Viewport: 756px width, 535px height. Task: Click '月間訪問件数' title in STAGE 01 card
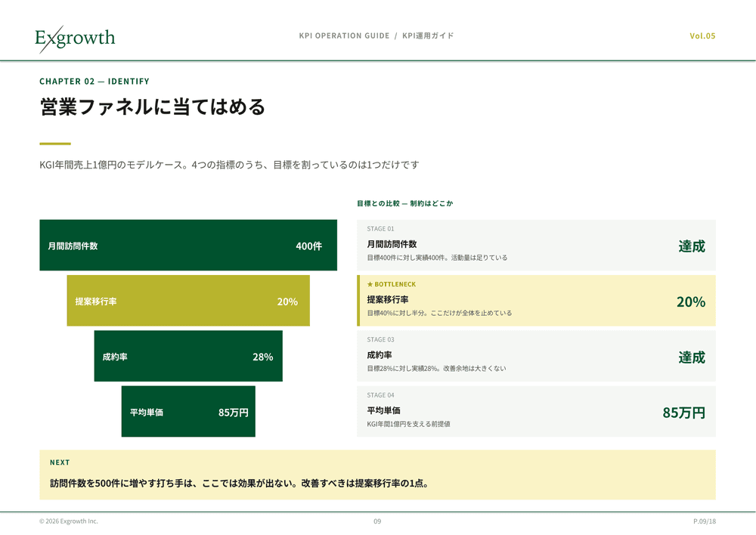point(392,244)
